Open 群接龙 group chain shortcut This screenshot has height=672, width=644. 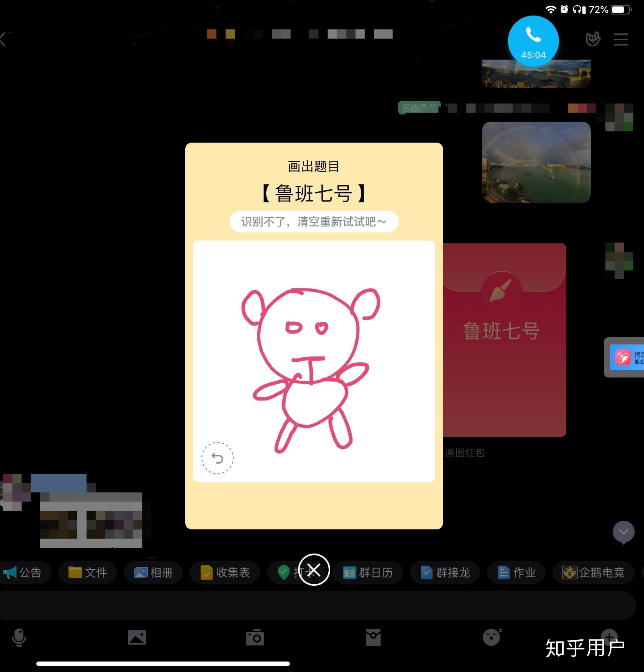[445, 572]
